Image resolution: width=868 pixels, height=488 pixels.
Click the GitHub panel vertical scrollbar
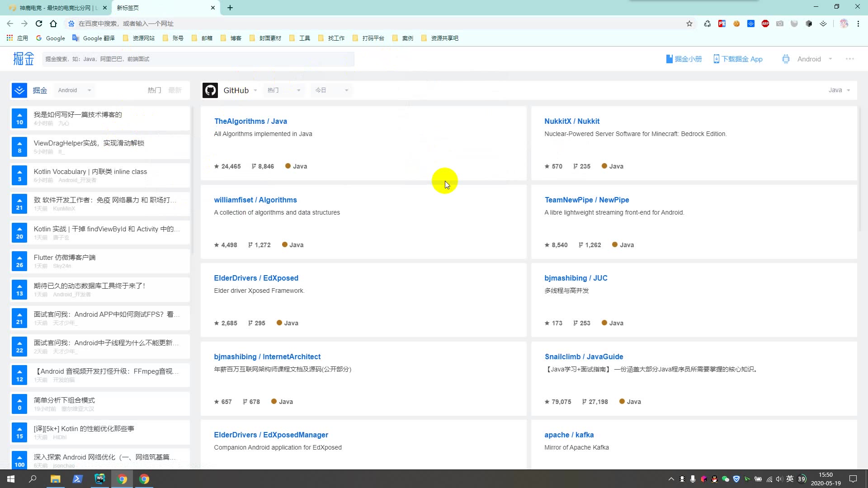tap(860, 169)
